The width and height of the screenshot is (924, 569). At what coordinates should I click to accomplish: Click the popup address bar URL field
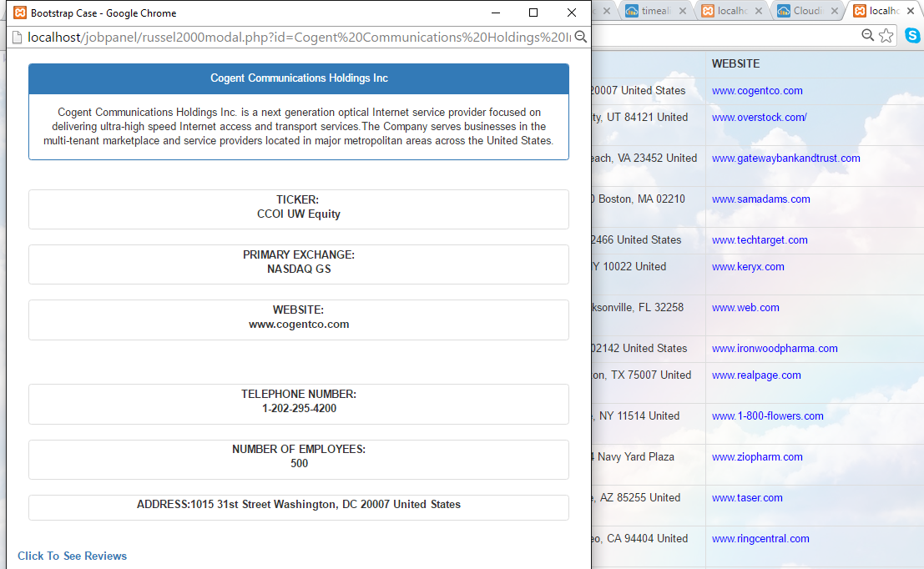click(300, 37)
